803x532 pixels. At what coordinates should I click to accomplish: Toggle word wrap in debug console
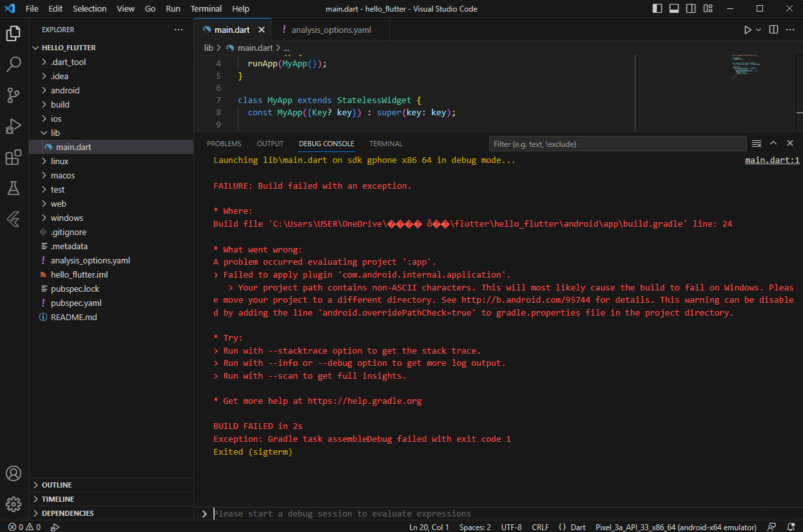(x=757, y=144)
